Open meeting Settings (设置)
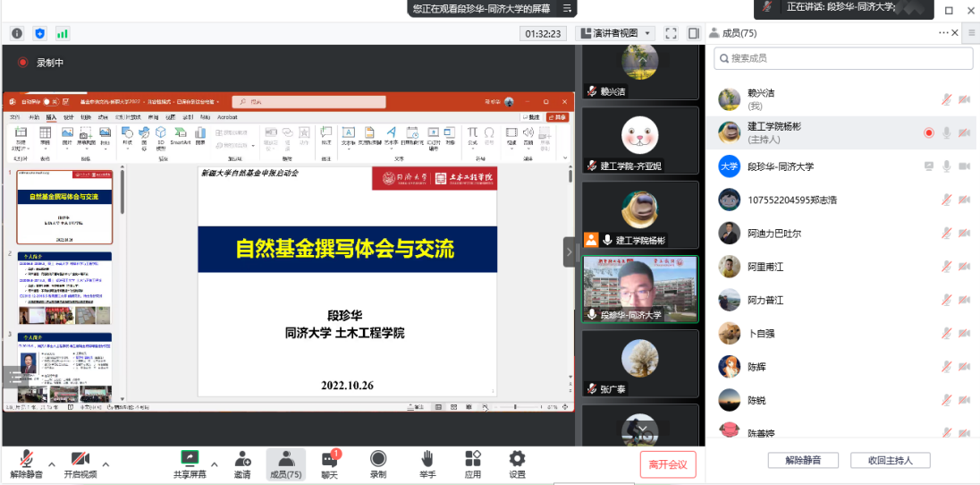This screenshot has width=980, height=485. point(517,464)
